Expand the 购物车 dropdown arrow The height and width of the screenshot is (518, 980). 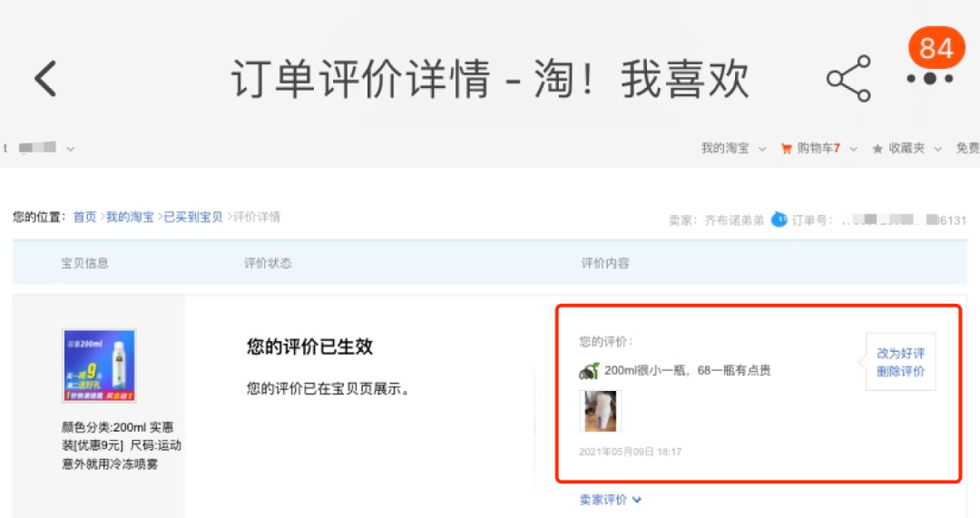(x=853, y=149)
